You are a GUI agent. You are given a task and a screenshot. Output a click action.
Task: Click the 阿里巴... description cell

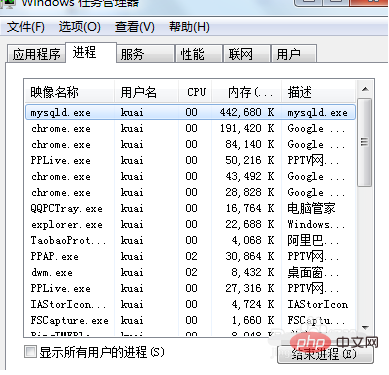313,240
